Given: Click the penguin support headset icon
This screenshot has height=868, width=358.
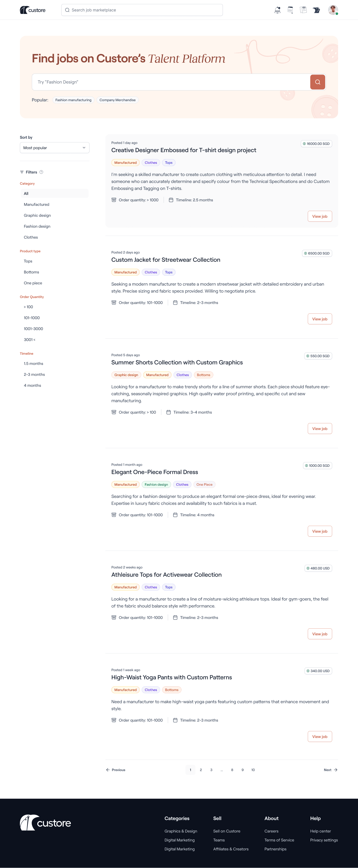Looking at the screenshot, I should 316,10.
